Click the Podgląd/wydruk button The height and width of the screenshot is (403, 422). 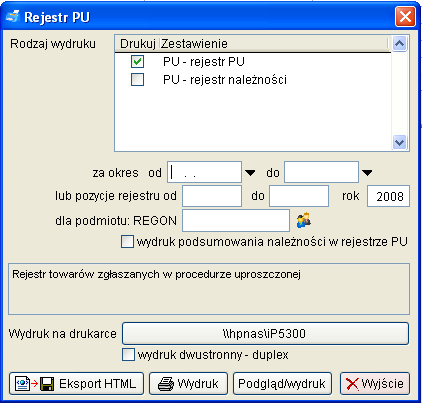pos(282,384)
